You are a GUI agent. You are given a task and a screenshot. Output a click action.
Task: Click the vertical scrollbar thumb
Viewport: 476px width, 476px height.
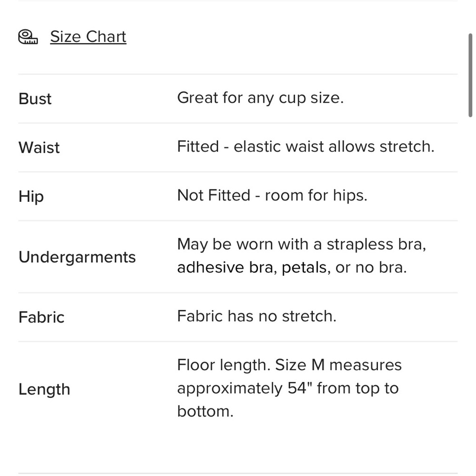pyautogui.click(x=470, y=75)
